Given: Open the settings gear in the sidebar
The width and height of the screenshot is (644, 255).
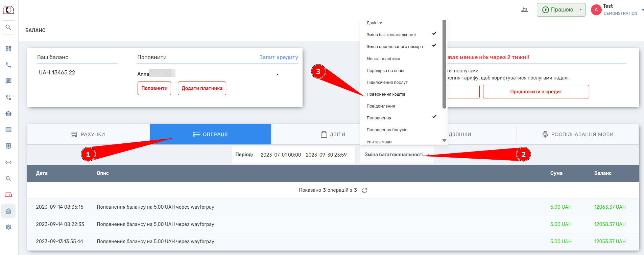Looking at the screenshot, I should [x=8, y=227].
